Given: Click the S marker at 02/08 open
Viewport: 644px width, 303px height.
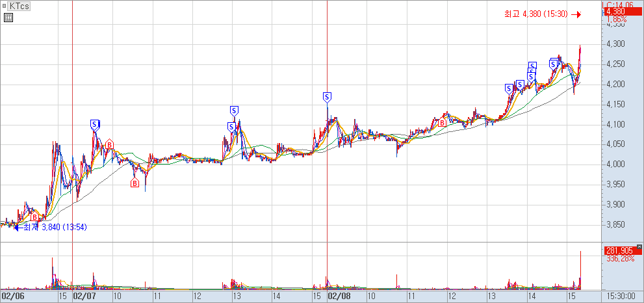Looking at the screenshot, I should click(x=327, y=97).
